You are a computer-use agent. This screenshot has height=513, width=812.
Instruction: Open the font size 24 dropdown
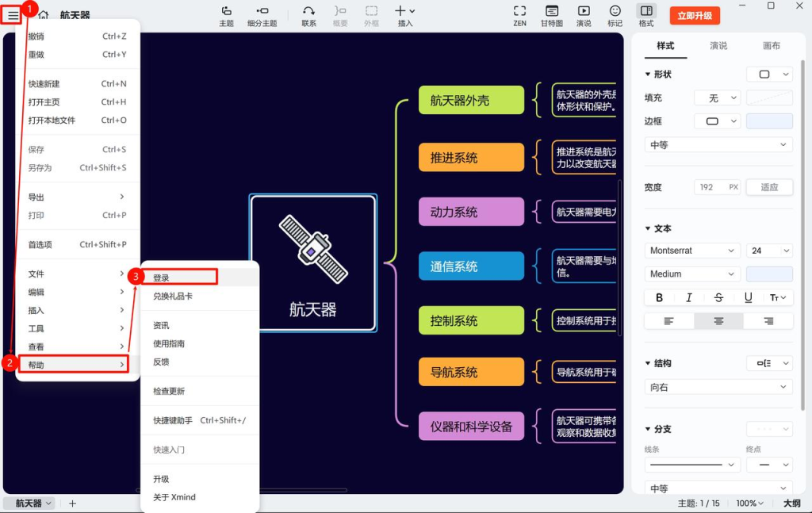pos(769,251)
